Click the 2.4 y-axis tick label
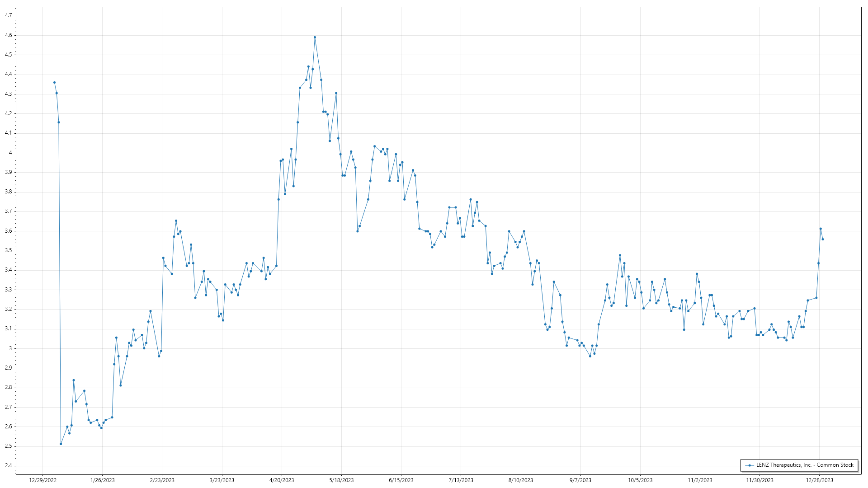The height and width of the screenshot is (488, 868). [x=8, y=465]
